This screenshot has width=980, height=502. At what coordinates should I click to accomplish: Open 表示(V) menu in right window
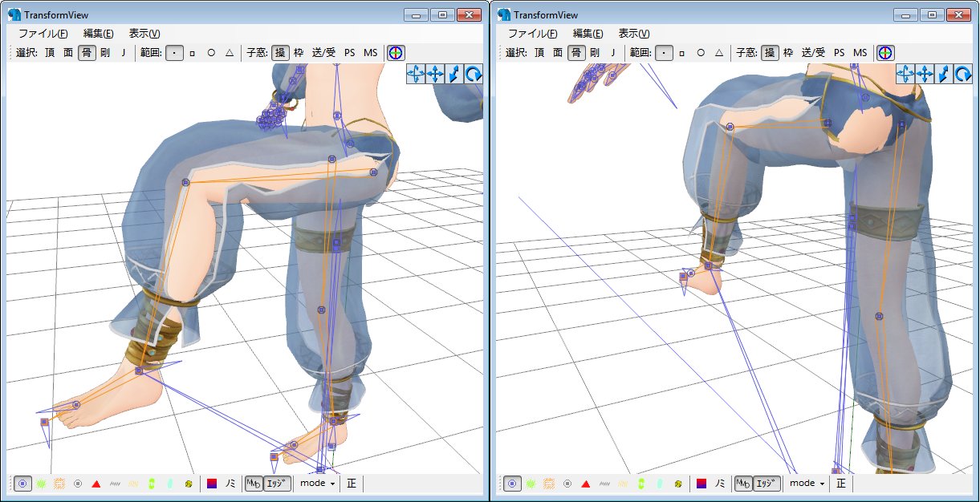coord(634,34)
